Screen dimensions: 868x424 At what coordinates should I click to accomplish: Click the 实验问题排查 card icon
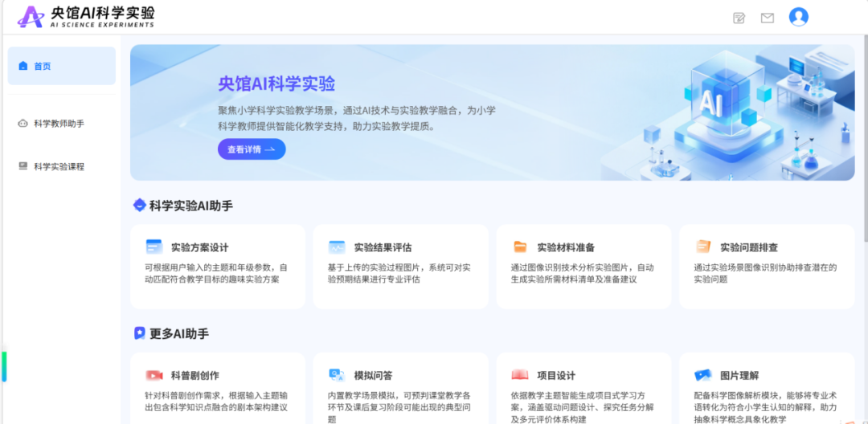[x=703, y=247]
